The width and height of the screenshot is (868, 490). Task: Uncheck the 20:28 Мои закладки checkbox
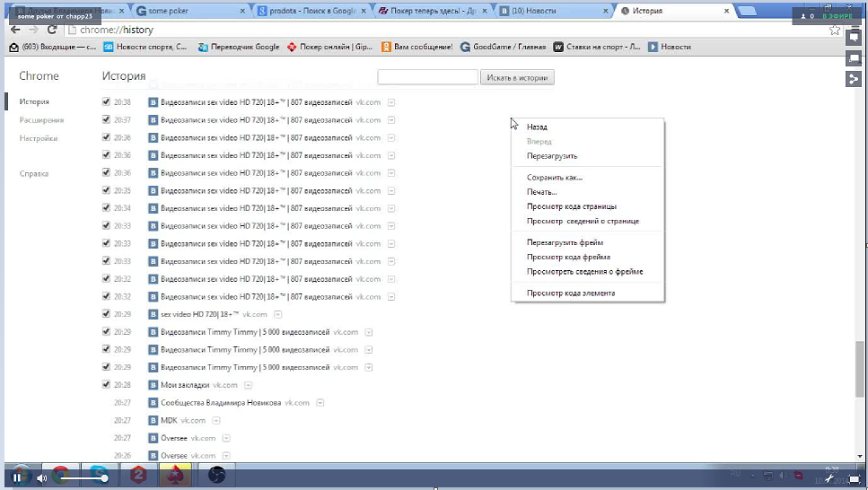pos(106,385)
